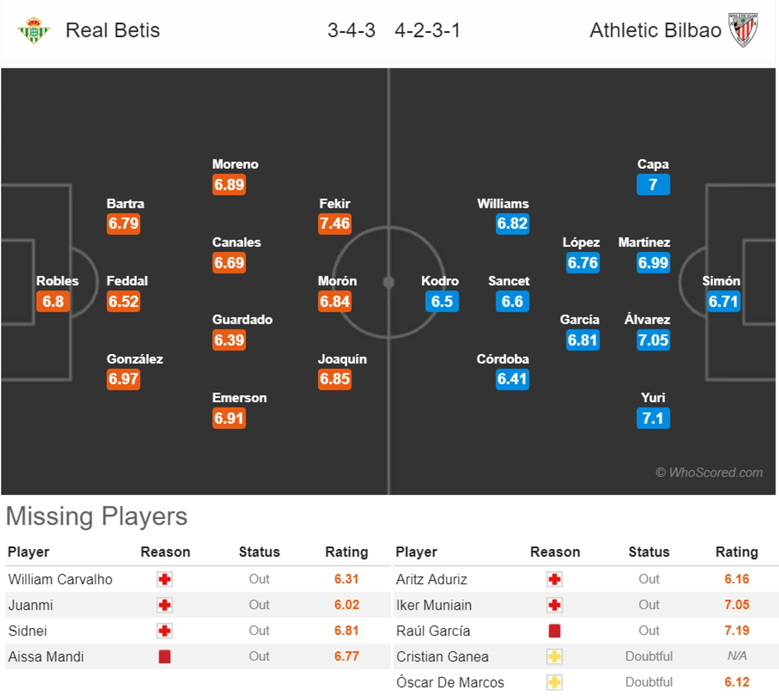
Task: Click Capa's blue rating badge
Action: pyautogui.click(x=653, y=185)
